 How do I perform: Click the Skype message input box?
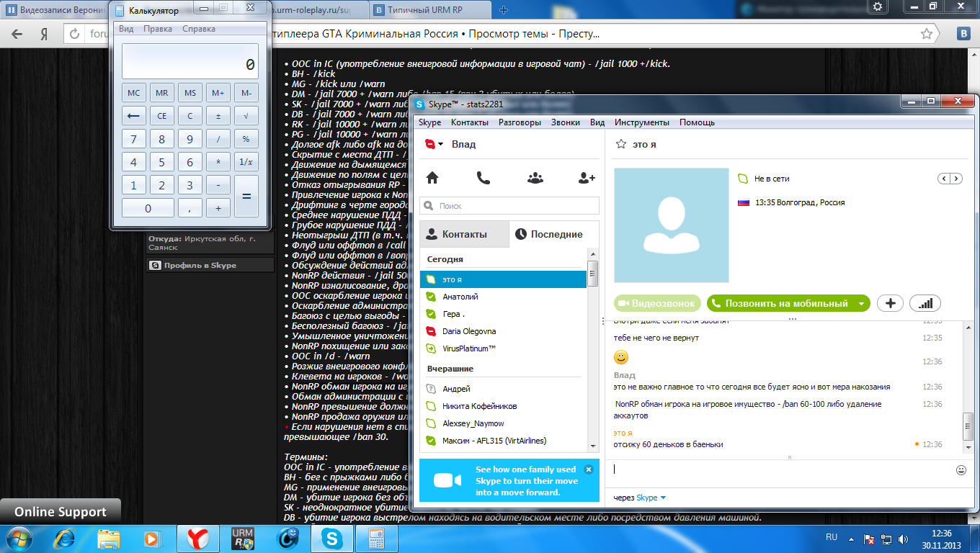click(x=782, y=469)
